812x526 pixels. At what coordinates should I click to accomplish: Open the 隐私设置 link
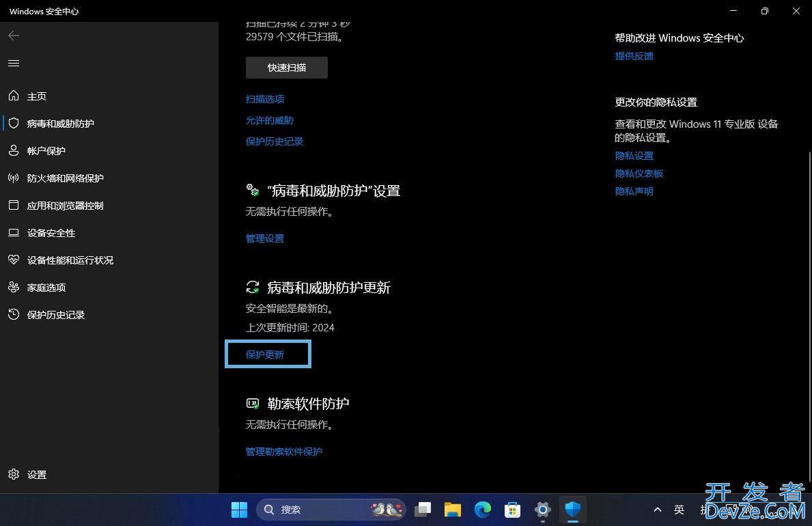pos(634,156)
